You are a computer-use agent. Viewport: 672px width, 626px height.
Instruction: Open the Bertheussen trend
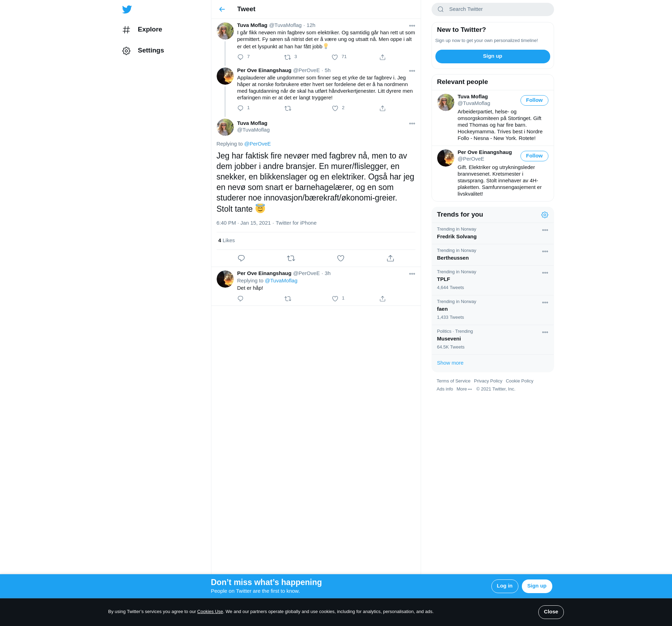click(492, 255)
